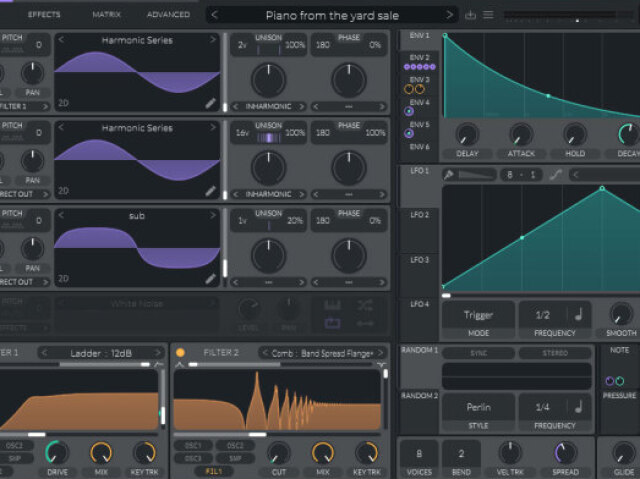
Task: Click the ENV 1 decay curve midpoint handle
Action: pos(548,96)
